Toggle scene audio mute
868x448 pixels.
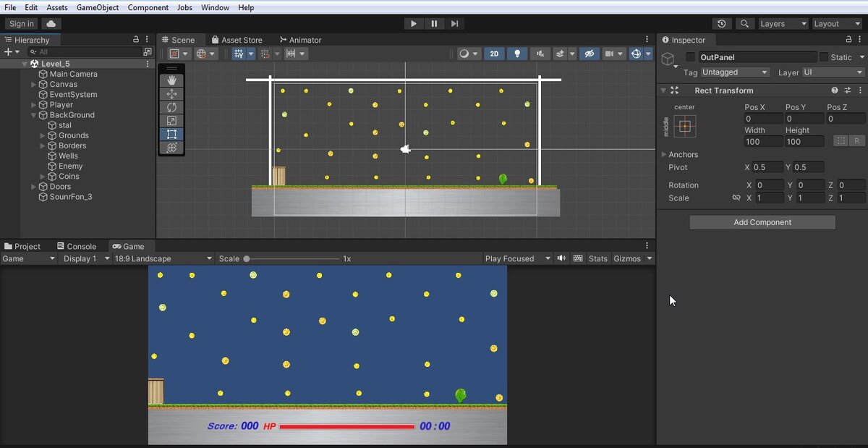pos(540,54)
